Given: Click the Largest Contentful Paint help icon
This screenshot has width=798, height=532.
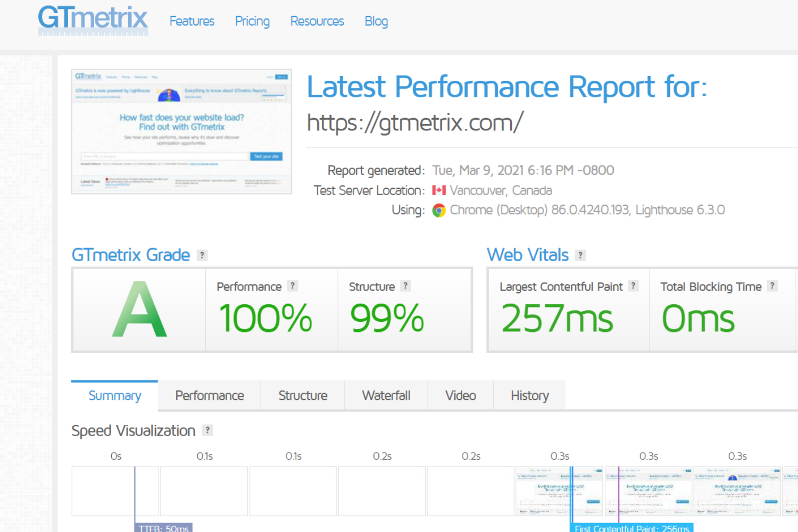Looking at the screenshot, I should click(633, 286).
